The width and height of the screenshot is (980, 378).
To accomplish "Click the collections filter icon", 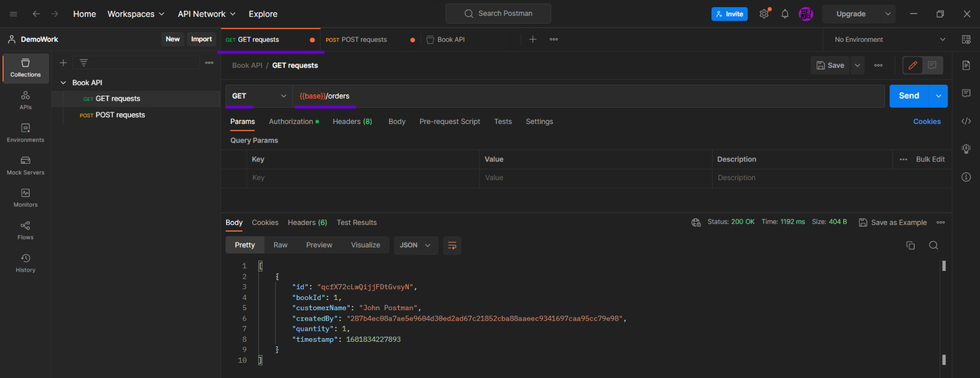I will point(83,63).
